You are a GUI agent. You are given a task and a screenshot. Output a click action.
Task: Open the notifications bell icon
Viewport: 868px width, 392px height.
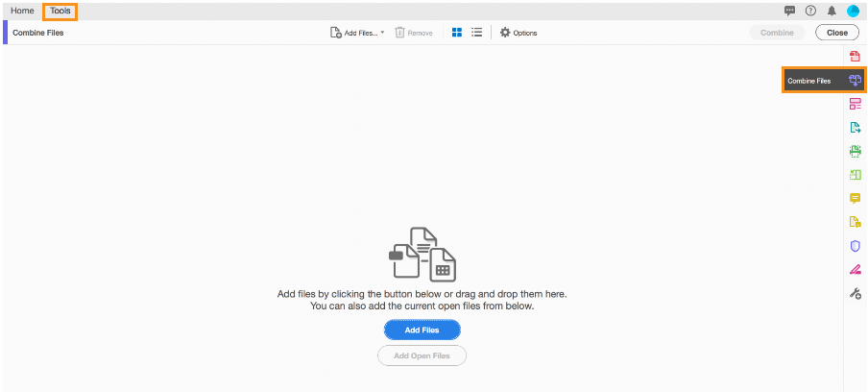click(x=832, y=11)
